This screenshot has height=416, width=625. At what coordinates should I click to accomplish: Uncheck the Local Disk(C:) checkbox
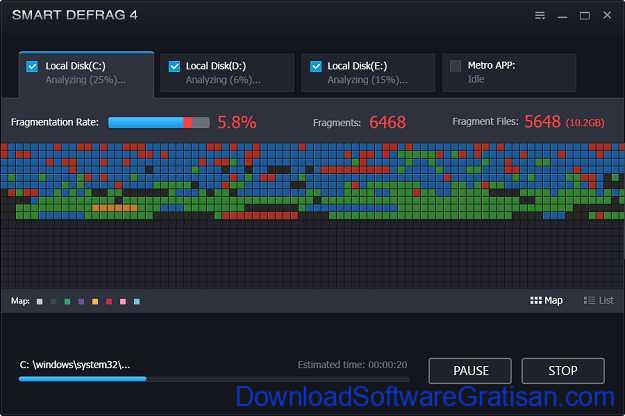(32, 66)
